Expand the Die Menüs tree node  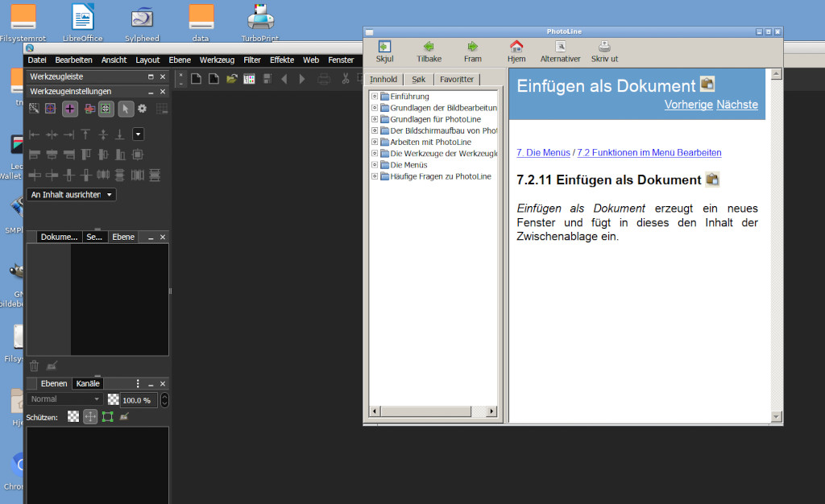pos(374,164)
